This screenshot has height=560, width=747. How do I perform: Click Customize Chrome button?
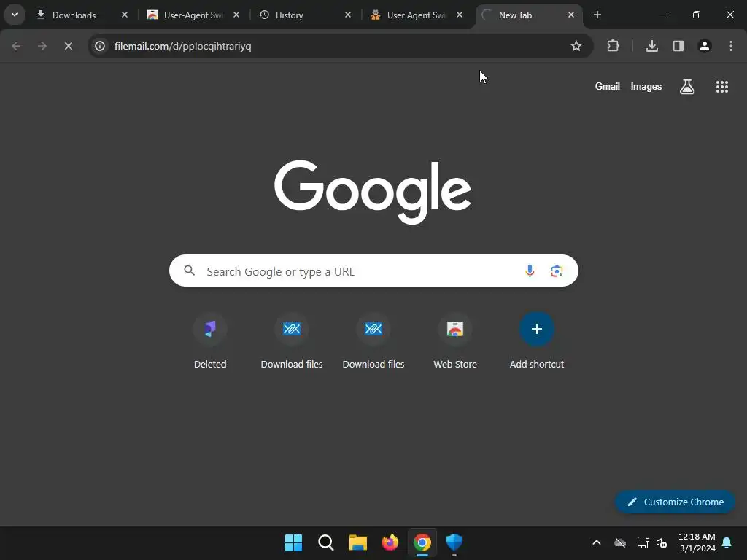(675, 502)
